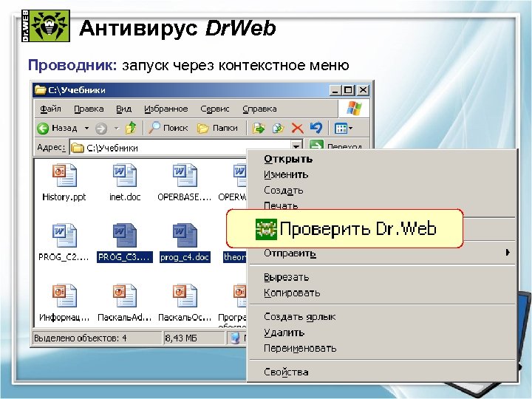The width and height of the screenshot is (532, 399).
Task: Click the grey Forward arrow icon
Action: point(101,129)
